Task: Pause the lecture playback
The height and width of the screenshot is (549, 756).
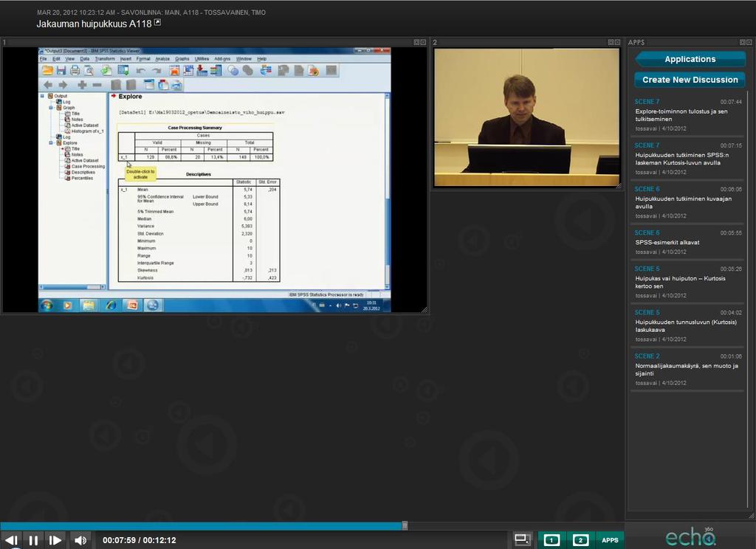Action: [x=33, y=540]
